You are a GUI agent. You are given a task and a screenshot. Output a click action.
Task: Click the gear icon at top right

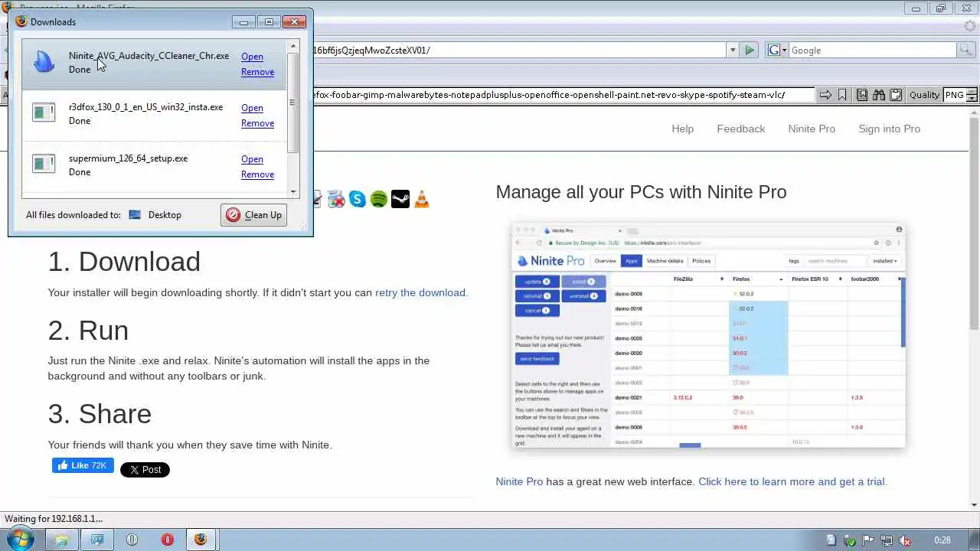[970, 26]
